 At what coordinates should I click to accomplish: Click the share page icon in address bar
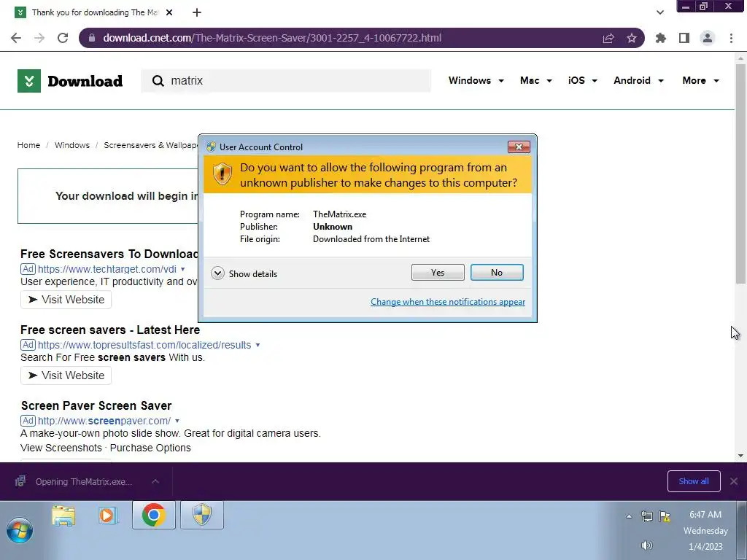point(608,38)
